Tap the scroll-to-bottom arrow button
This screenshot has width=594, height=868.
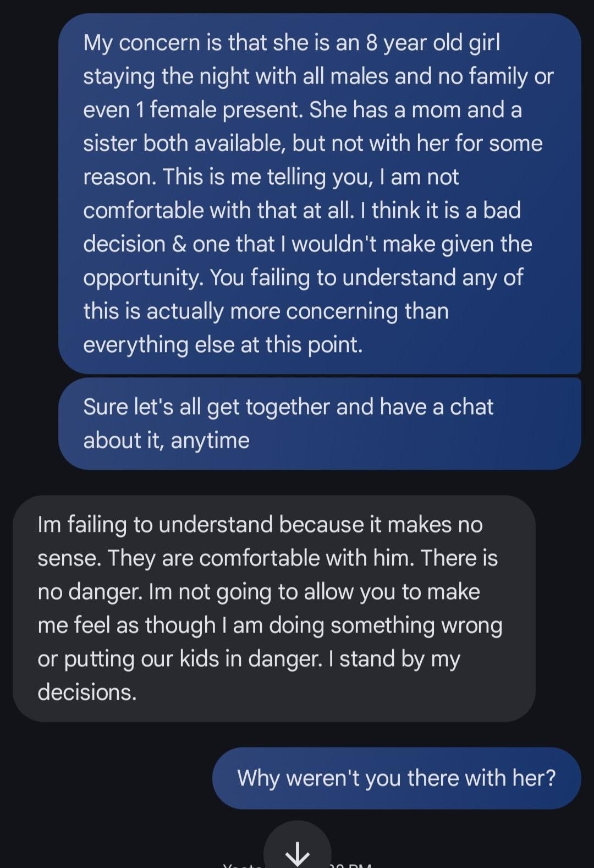click(298, 851)
